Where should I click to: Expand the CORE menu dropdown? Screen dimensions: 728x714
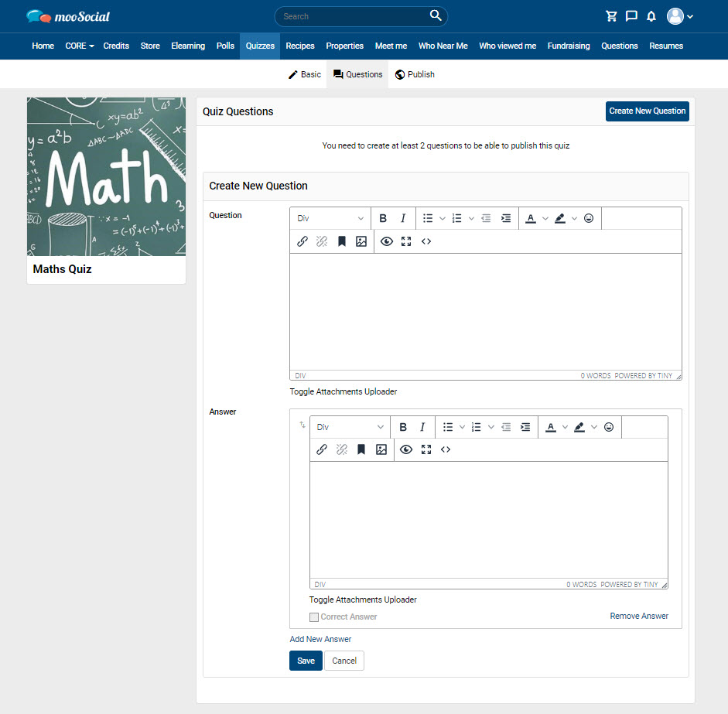click(x=80, y=46)
